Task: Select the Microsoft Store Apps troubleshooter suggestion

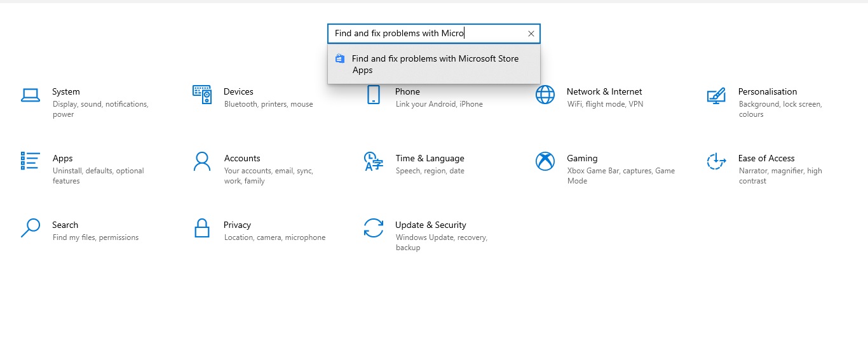Action: coord(434,64)
